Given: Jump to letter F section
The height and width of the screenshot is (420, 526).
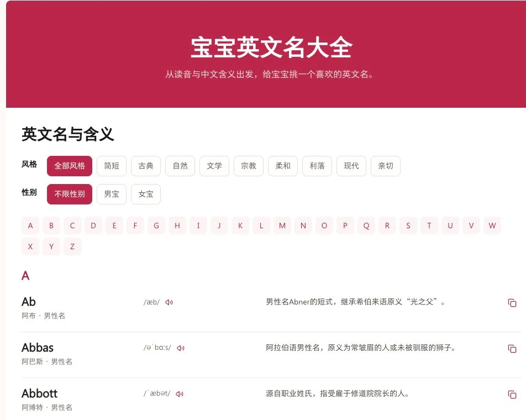Looking at the screenshot, I should point(135,225).
